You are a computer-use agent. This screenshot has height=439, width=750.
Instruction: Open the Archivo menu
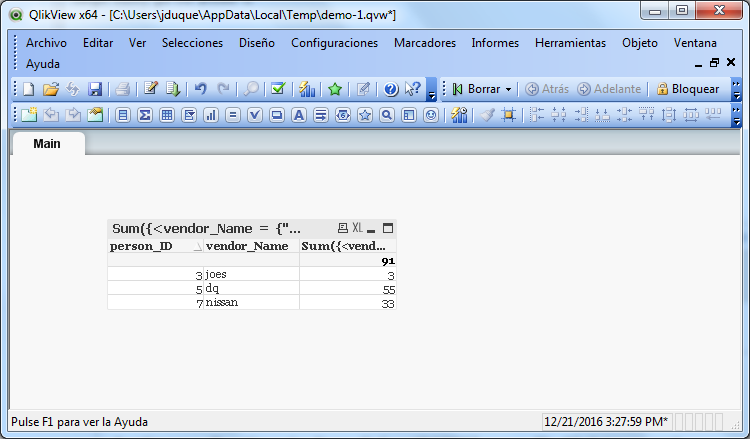(x=46, y=43)
